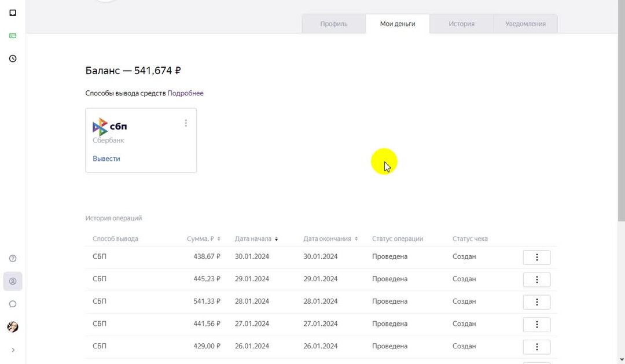Open actions menu for 441,56 ₽ operation
This screenshot has height=364, width=625.
click(x=536, y=324)
